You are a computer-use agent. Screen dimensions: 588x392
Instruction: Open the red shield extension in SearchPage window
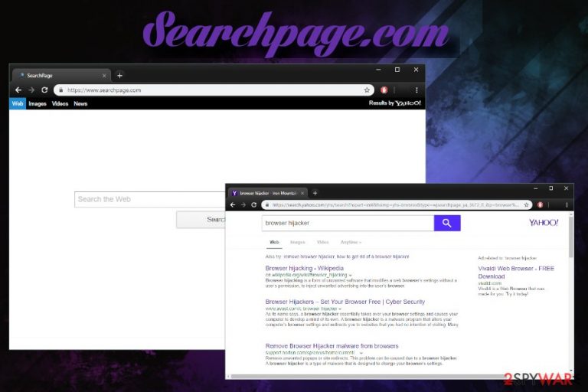pos(384,90)
